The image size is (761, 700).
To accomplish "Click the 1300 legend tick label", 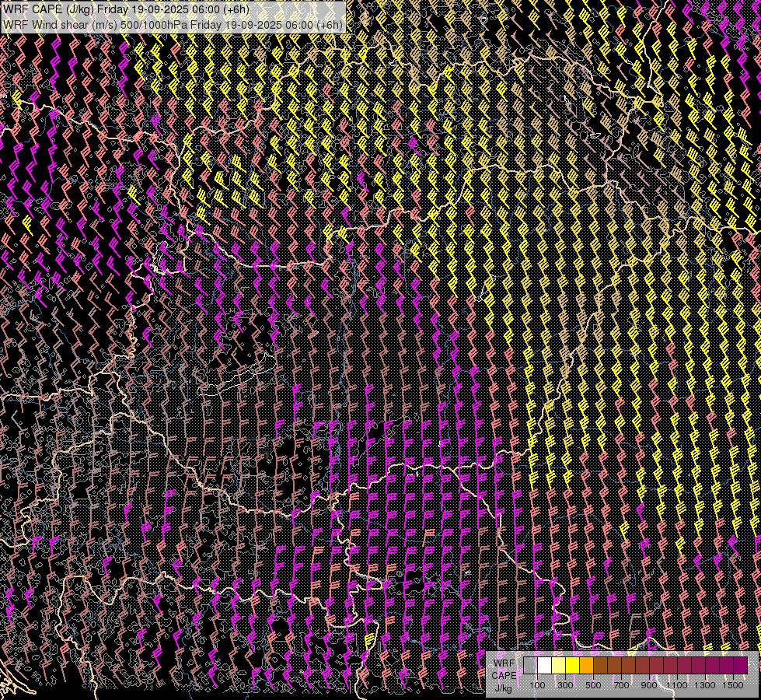I will (x=705, y=685).
